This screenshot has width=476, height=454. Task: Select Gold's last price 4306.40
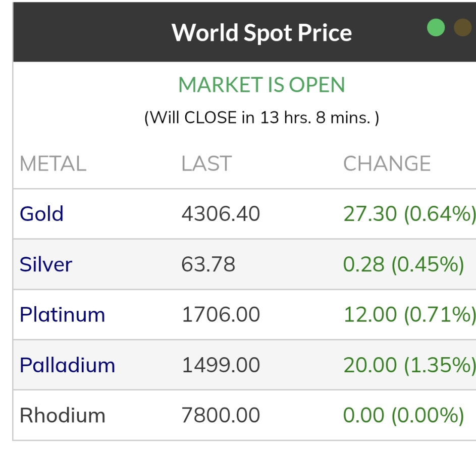[x=221, y=214]
